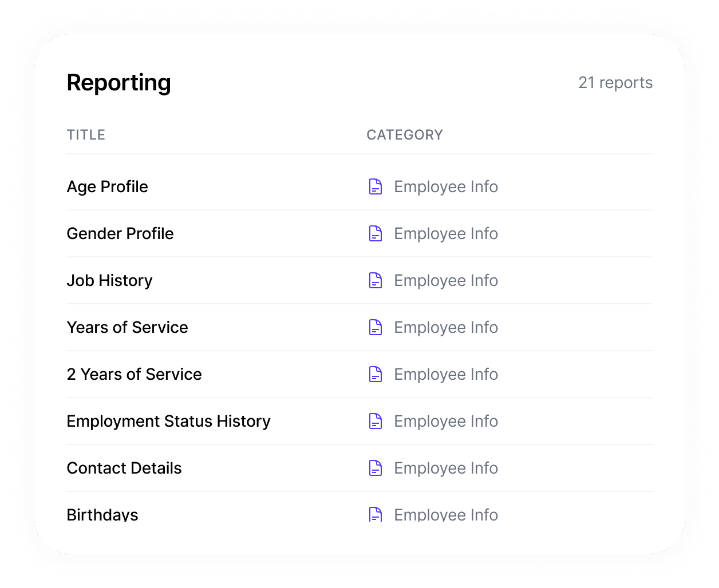Open the Age Profile report

107,186
